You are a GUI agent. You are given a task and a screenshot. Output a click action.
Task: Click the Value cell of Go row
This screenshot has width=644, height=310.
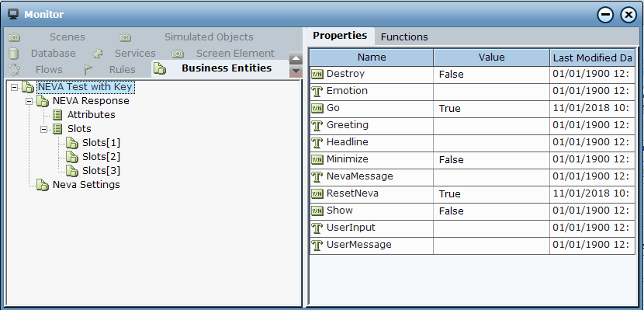click(x=491, y=109)
